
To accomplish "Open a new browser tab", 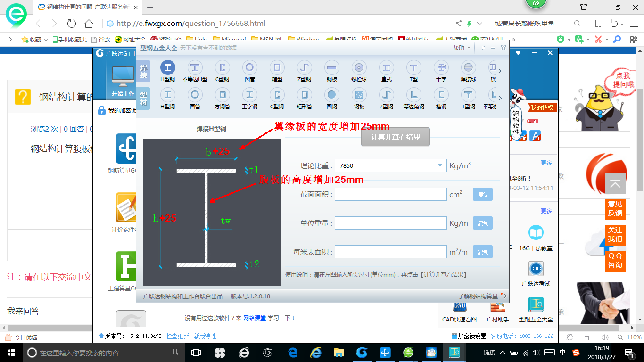I will click(x=150, y=7).
